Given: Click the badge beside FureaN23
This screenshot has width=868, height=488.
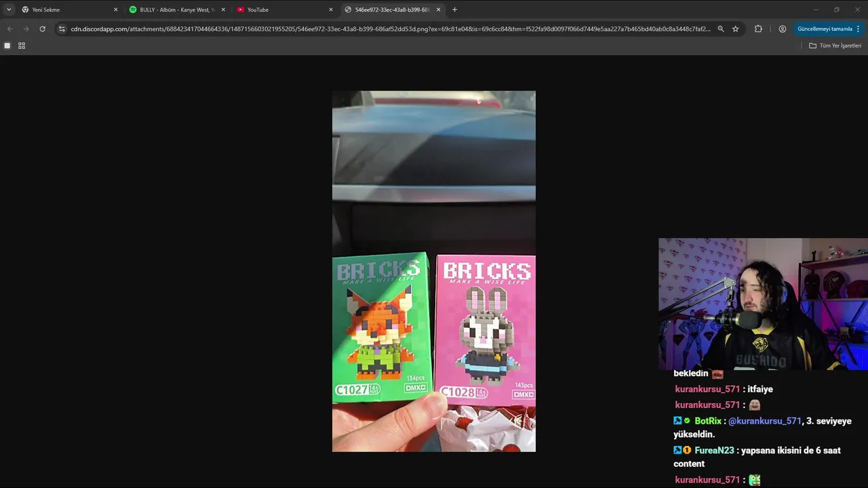Looking at the screenshot, I should [x=687, y=450].
